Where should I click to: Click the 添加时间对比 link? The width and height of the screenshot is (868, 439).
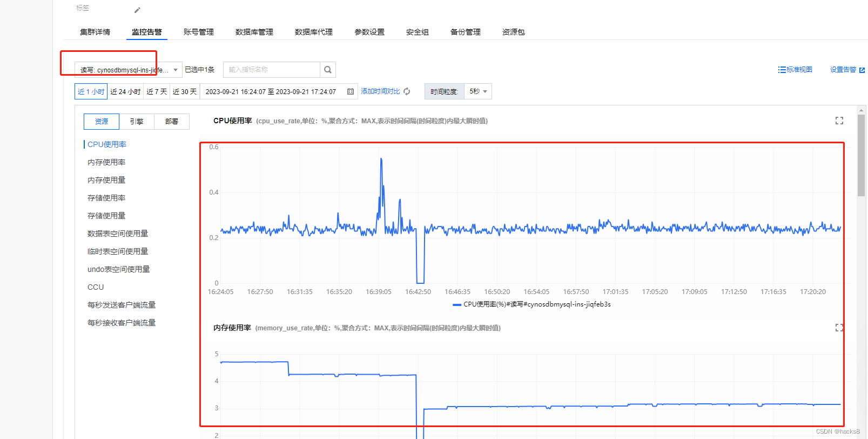[380, 91]
